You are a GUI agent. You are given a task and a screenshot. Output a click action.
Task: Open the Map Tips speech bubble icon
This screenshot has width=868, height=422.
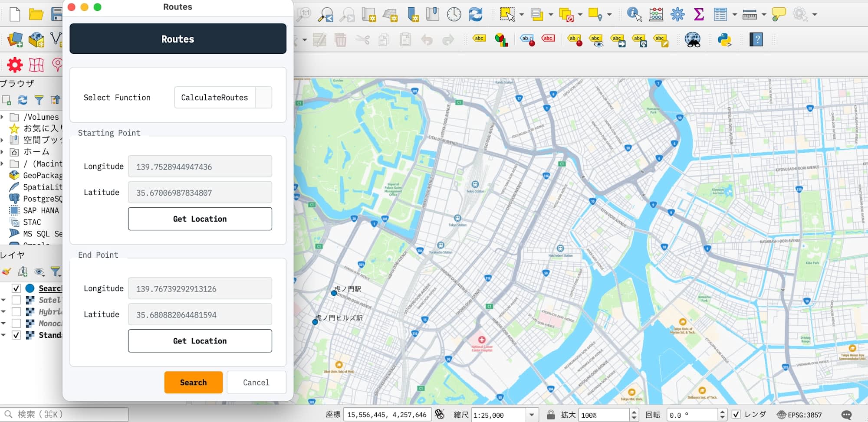pyautogui.click(x=779, y=14)
